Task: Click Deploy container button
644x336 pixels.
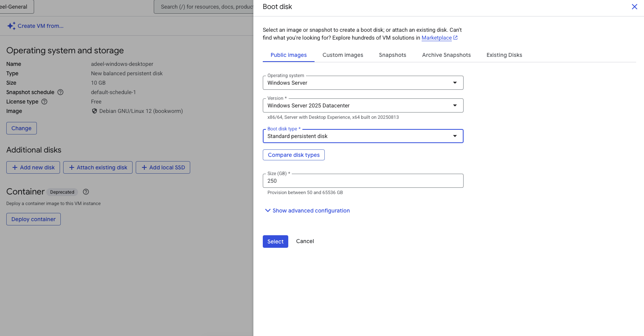Action: pyautogui.click(x=33, y=219)
